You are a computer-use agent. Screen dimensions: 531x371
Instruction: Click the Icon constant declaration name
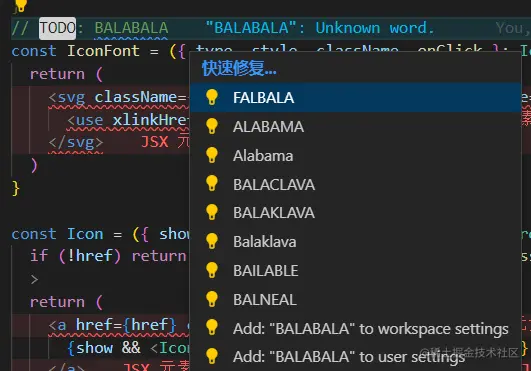coord(85,234)
